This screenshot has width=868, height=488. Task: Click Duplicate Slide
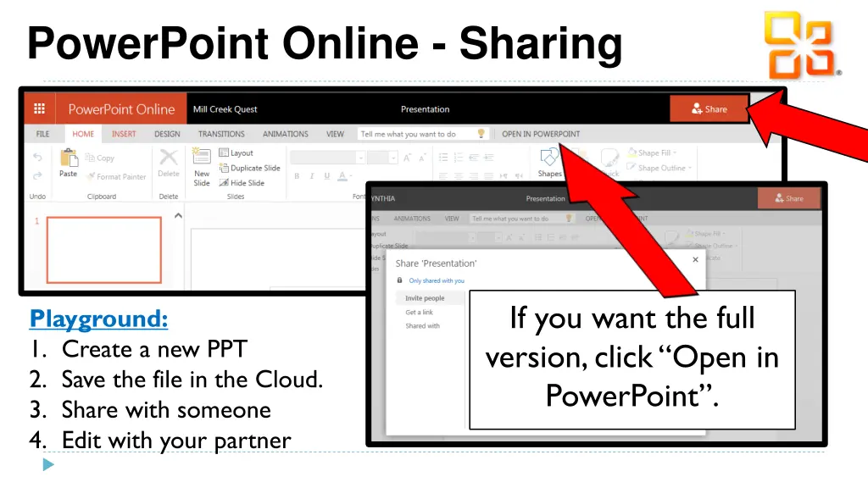click(250, 168)
